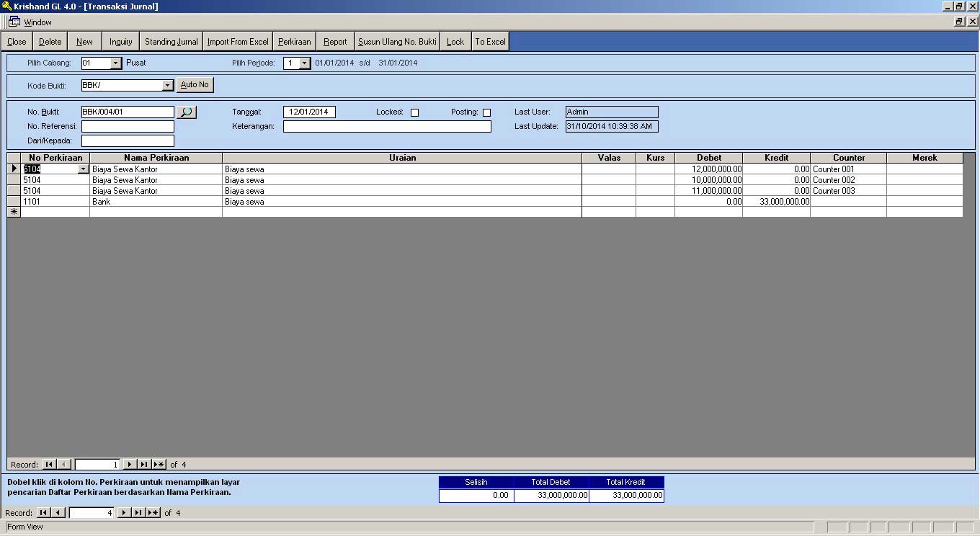This screenshot has height=536, width=980.
Task: Click the Keterangan input field
Action: (x=387, y=126)
